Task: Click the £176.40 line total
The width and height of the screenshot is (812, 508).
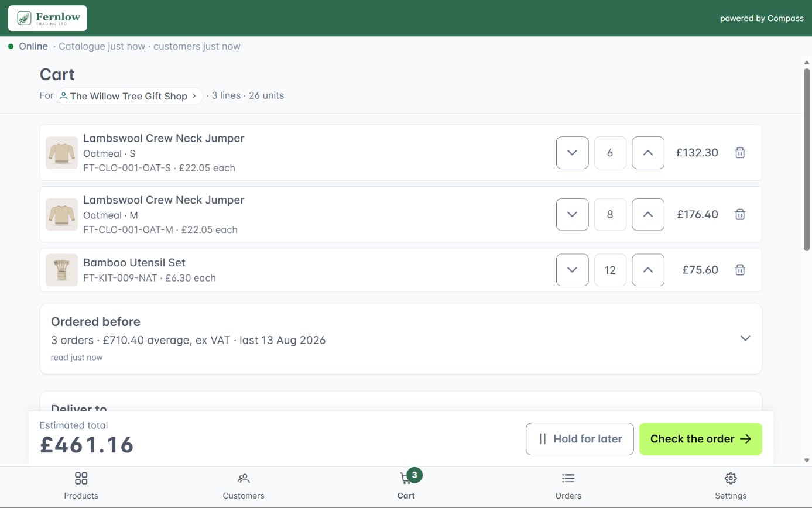Action: pyautogui.click(x=697, y=214)
